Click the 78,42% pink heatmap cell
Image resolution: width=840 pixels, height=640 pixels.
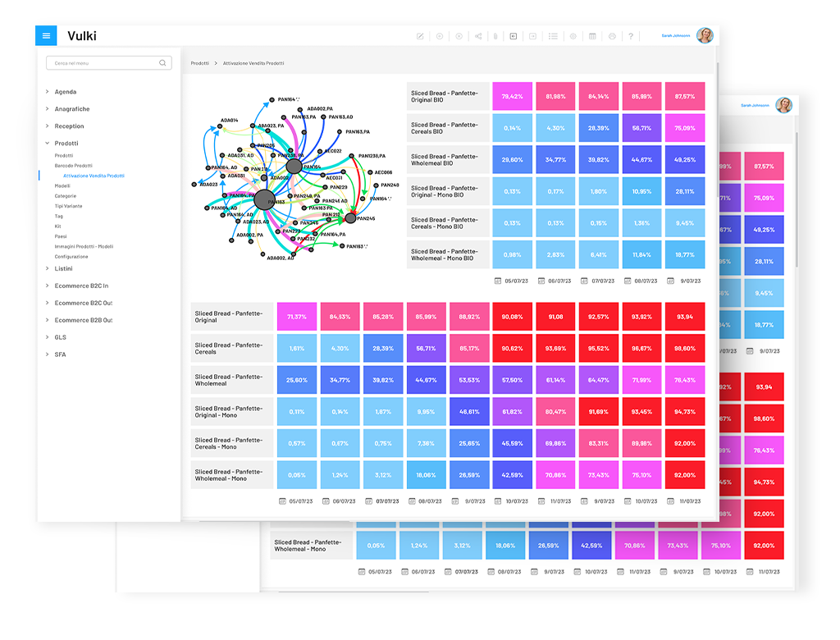[x=512, y=96]
